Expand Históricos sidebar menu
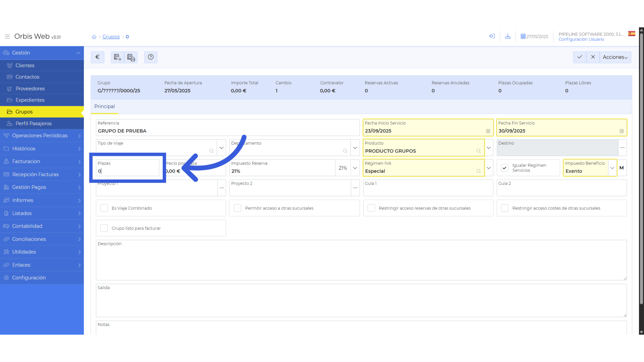The width and height of the screenshot is (644, 362). pos(42,148)
